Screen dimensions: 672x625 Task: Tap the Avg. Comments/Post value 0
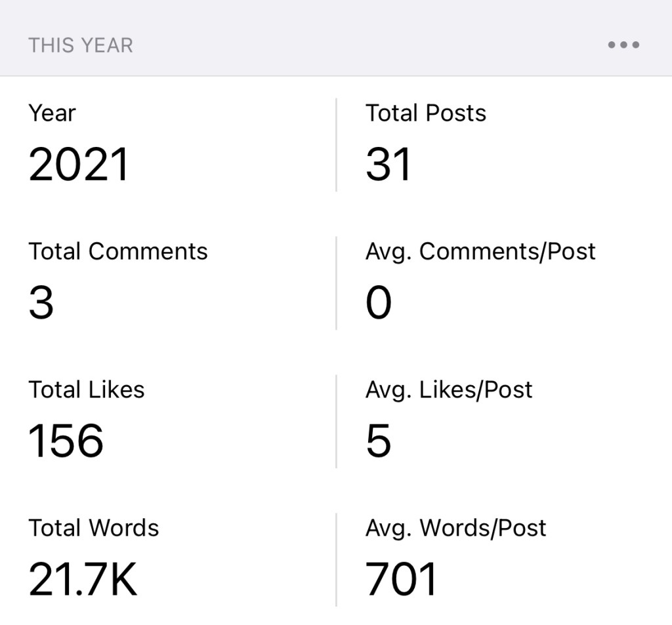[x=379, y=302]
